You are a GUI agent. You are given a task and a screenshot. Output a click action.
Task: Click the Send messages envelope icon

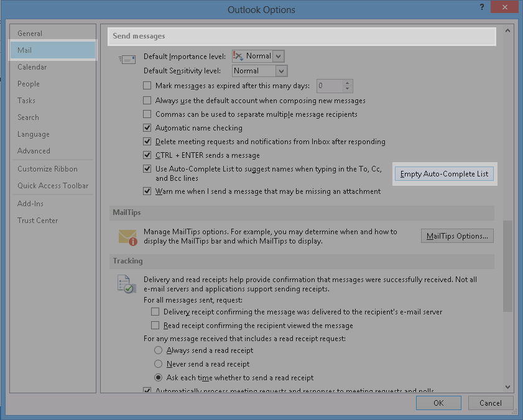coord(127,59)
